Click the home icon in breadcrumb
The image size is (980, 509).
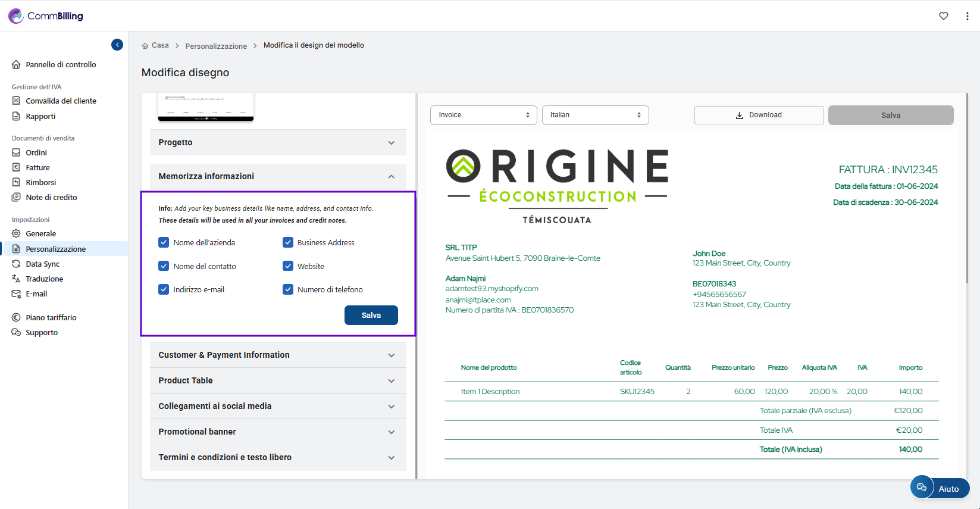point(145,46)
